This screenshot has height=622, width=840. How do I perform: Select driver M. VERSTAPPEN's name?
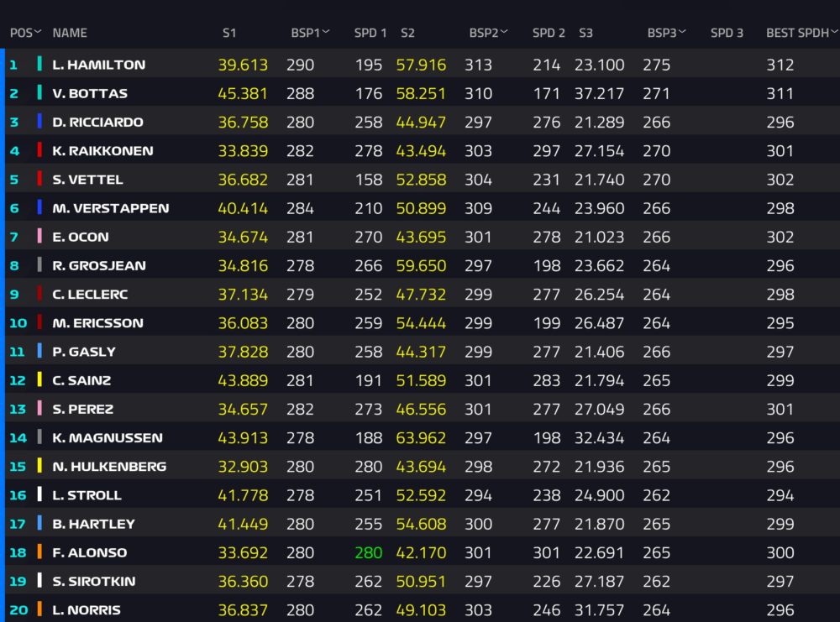point(110,208)
